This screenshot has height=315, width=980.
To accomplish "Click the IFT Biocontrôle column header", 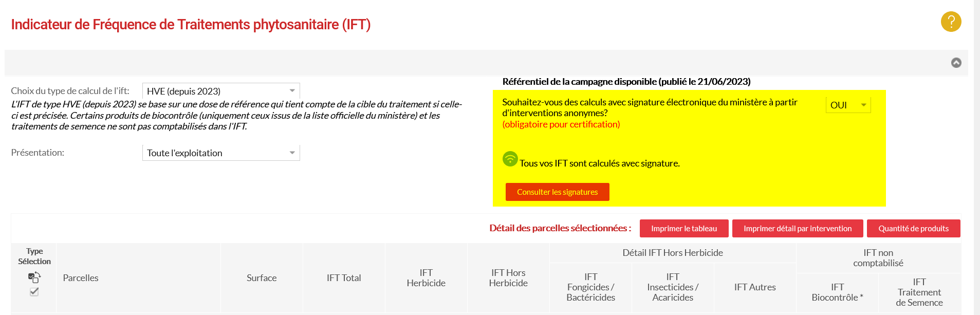I will [837, 292].
